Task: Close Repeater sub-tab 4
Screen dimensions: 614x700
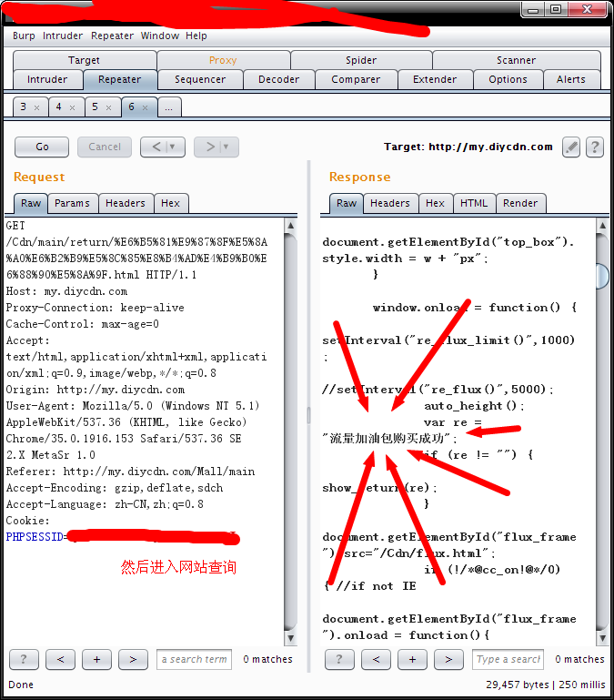Action: [x=72, y=107]
